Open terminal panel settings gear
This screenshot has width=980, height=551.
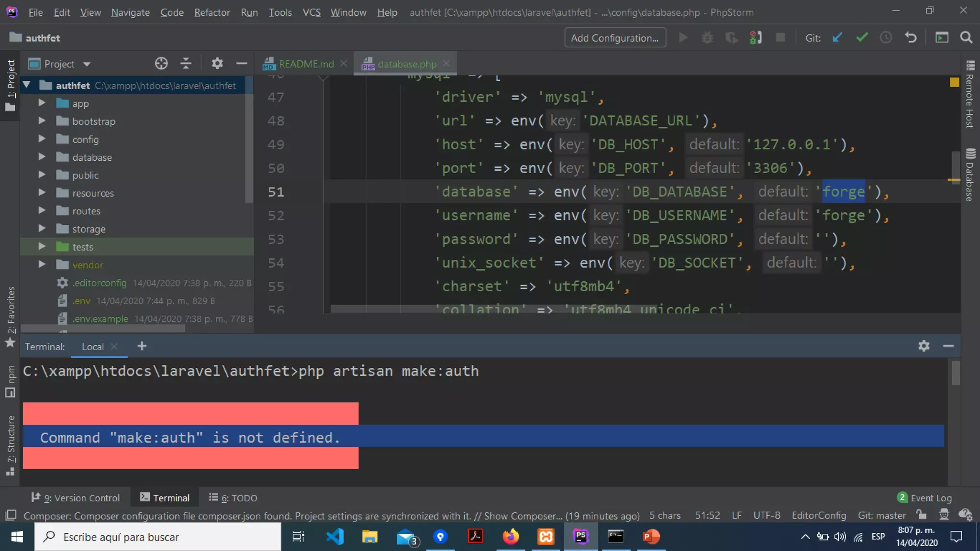click(924, 346)
